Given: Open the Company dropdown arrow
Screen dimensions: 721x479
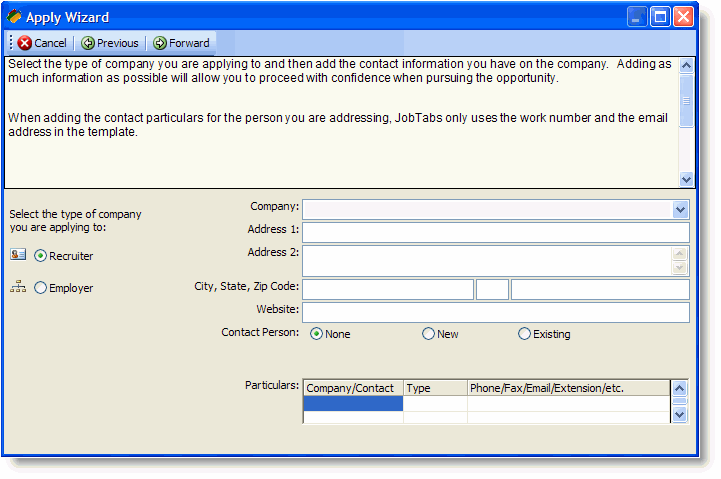Looking at the screenshot, I should click(x=681, y=210).
